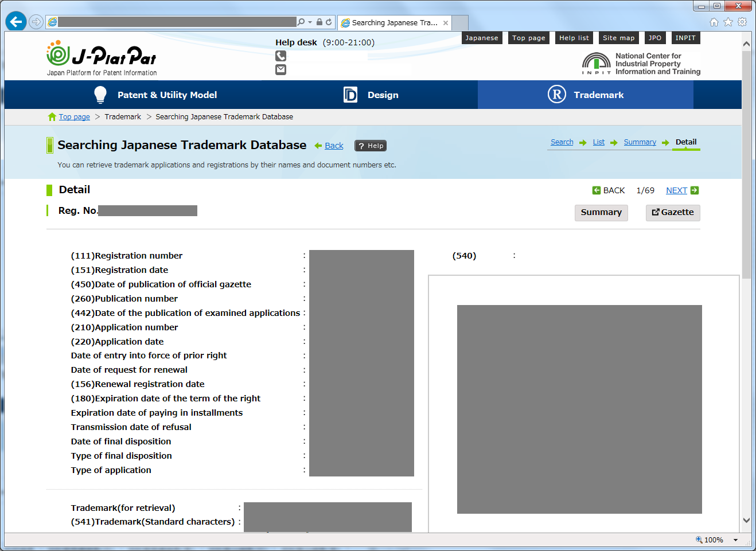This screenshot has height=551, width=756.
Task: Expand the zoom level dropdown arrow
Action: (x=735, y=540)
